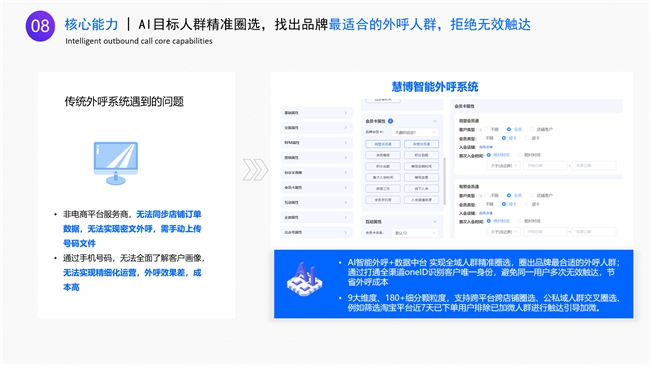Expand the 互动属性 row in left attribute list
650x365 pixels.
[317, 202]
